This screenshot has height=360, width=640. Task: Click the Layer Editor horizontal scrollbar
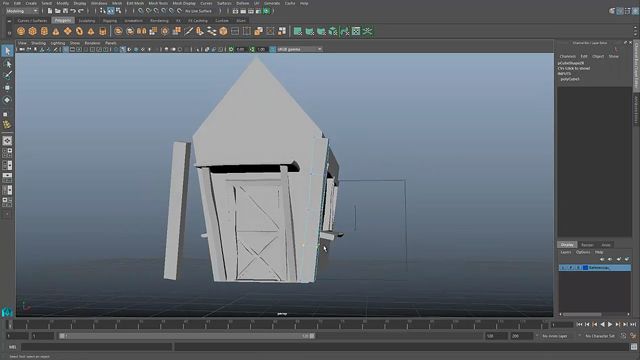point(582,314)
